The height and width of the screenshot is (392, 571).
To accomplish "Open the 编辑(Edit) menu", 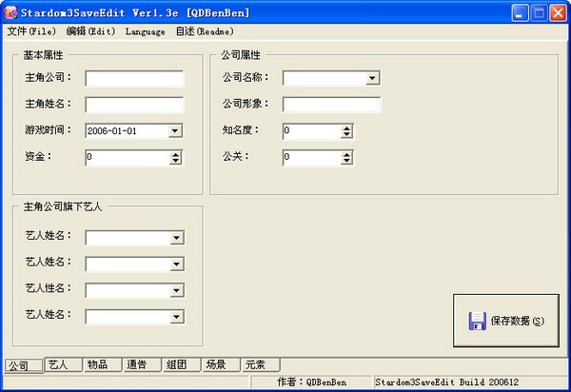I will (90, 31).
